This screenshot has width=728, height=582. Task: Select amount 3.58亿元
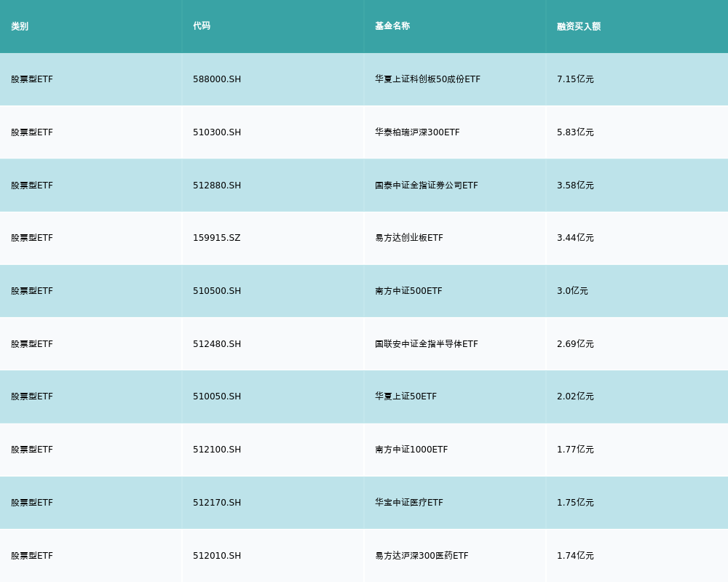pos(575,186)
